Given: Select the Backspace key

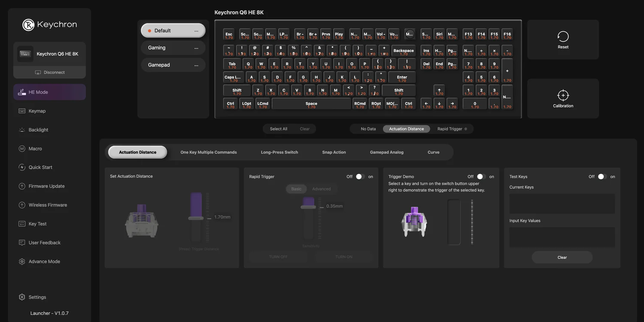Looking at the screenshot, I should pyautogui.click(x=404, y=51).
